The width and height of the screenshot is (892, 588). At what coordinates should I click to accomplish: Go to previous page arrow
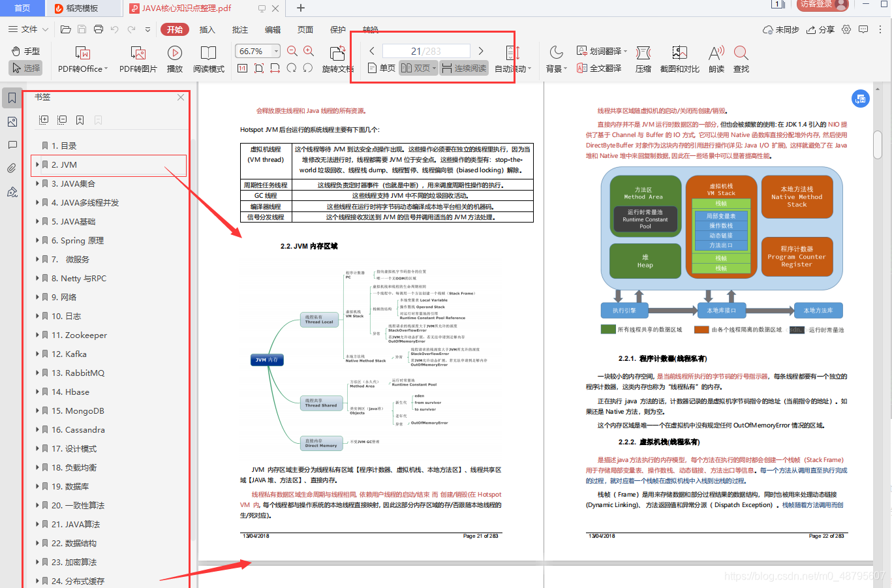pos(372,51)
